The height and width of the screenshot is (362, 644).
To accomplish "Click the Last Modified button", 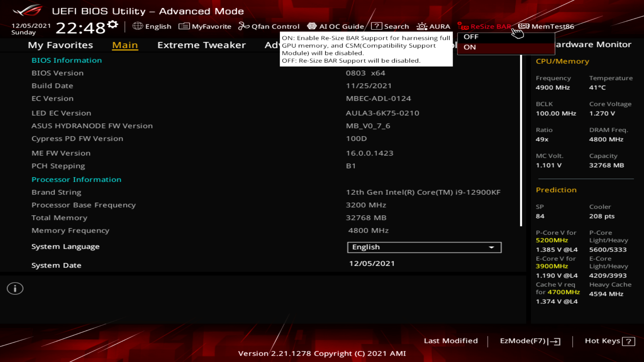I will pos(450,341).
